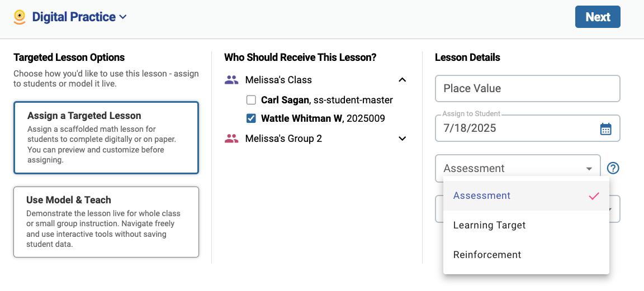
Task: Expand Melissa's Group 2 chevron
Action: (x=402, y=139)
